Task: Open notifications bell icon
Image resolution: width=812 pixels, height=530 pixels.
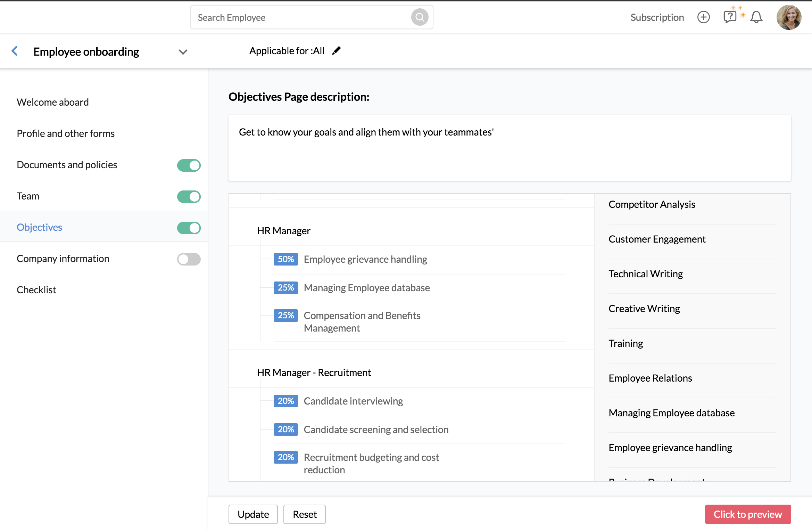Action: click(x=756, y=17)
